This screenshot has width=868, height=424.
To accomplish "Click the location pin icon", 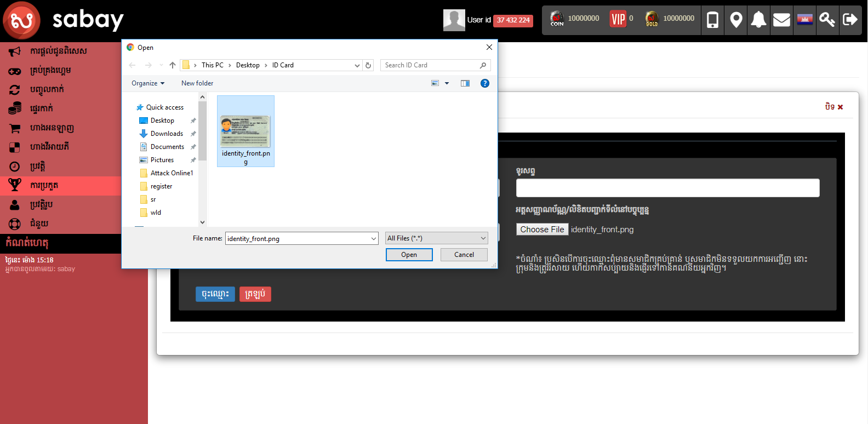I will (736, 20).
